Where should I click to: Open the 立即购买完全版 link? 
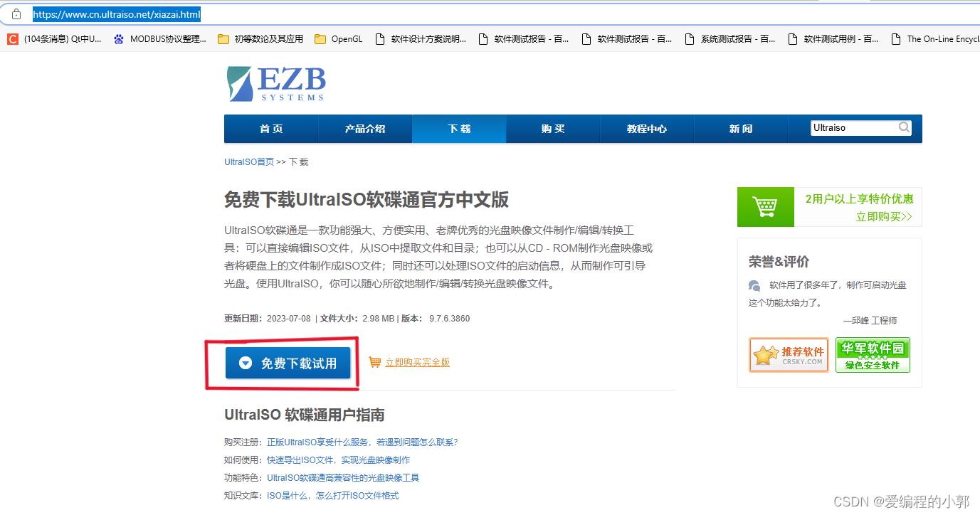coord(417,363)
